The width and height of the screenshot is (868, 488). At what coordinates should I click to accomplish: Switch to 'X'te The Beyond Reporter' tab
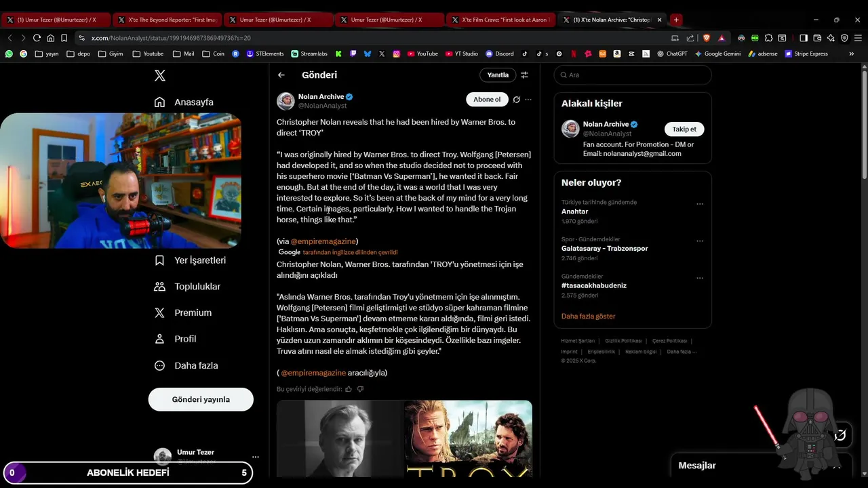pyautogui.click(x=166, y=20)
